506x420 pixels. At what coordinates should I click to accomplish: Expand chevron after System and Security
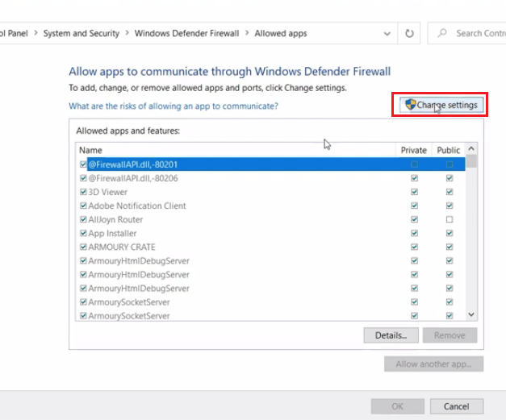tap(128, 33)
